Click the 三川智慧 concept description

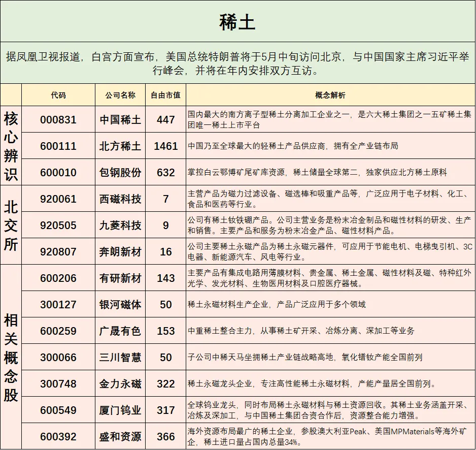(305, 358)
